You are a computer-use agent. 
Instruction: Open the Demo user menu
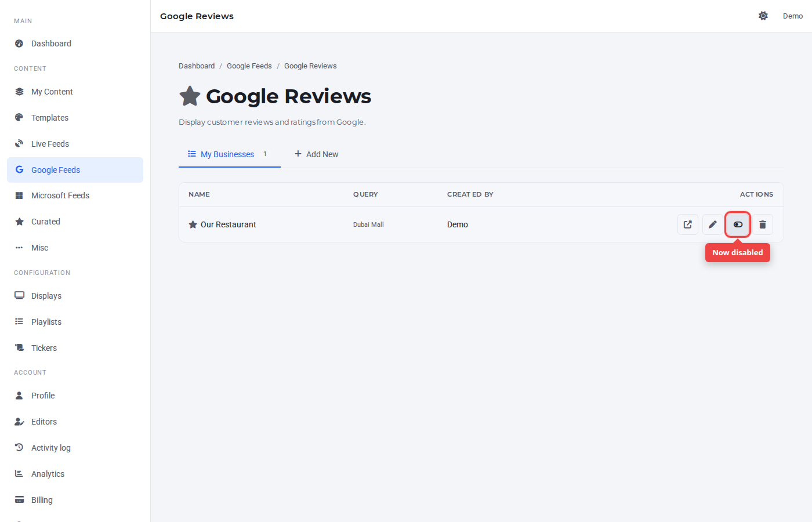(793, 16)
